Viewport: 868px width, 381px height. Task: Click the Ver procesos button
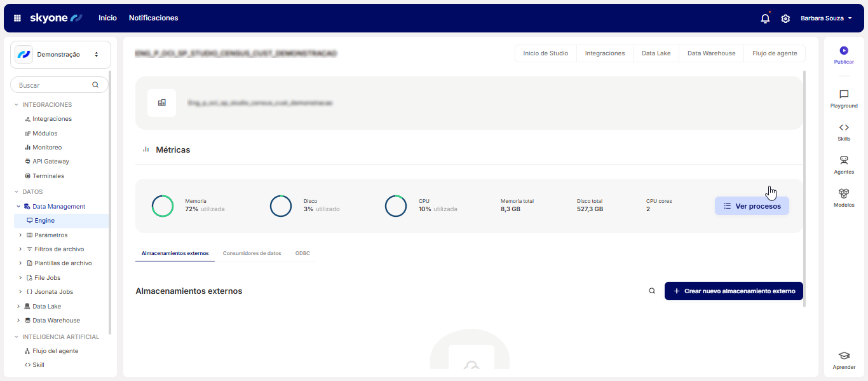point(752,206)
